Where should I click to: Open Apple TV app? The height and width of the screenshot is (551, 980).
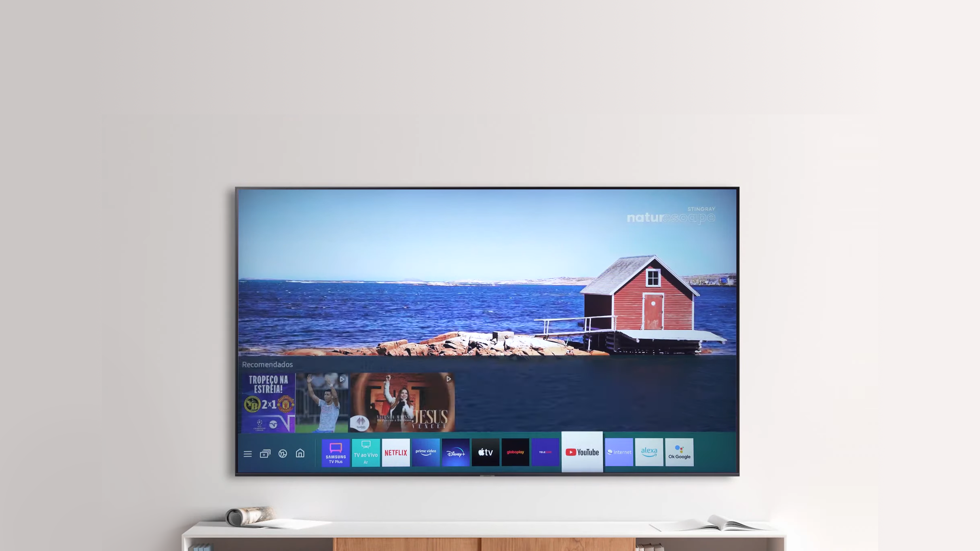pyautogui.click(x=486, y=452)
